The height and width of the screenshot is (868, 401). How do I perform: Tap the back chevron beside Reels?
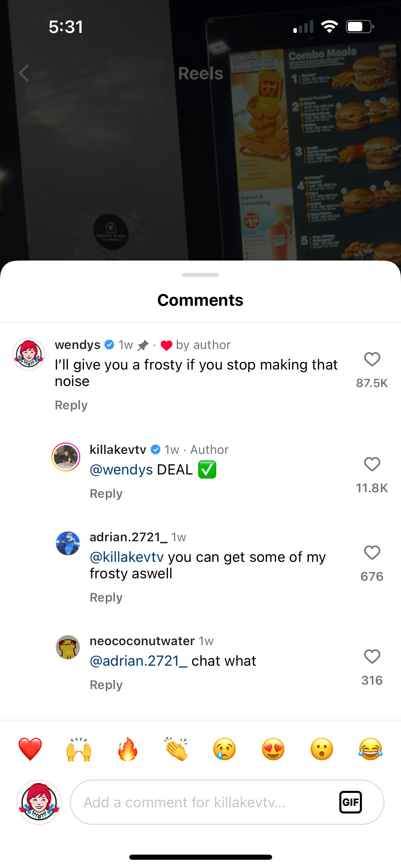[24, 73]
